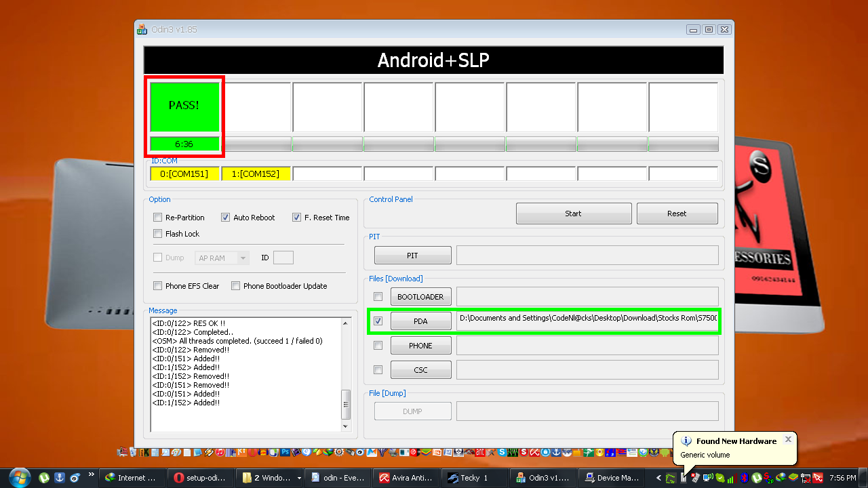This screenshot has width=868, height=488.
Task: Open uTorrent from the quick launch bar
Action: point(44,478)
